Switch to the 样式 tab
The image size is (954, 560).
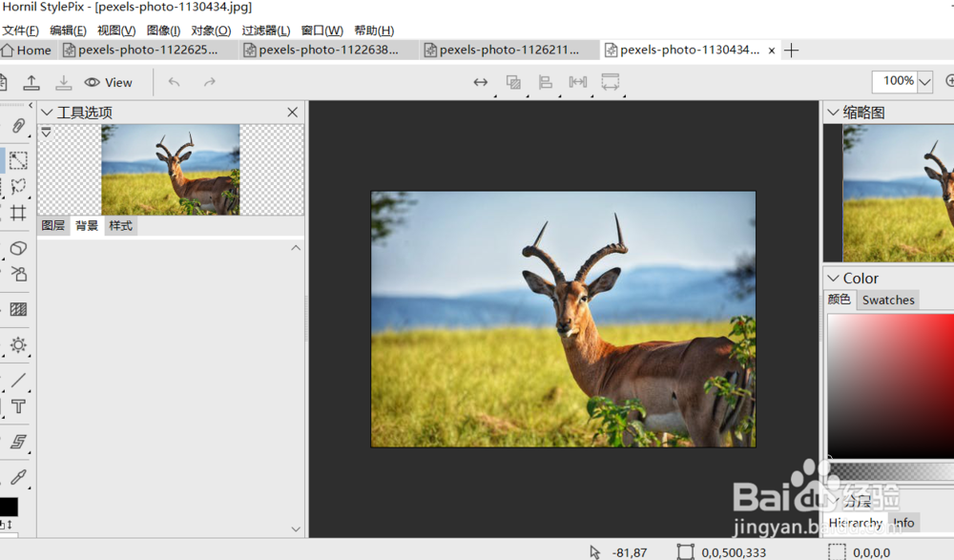(x=120, y=226)
